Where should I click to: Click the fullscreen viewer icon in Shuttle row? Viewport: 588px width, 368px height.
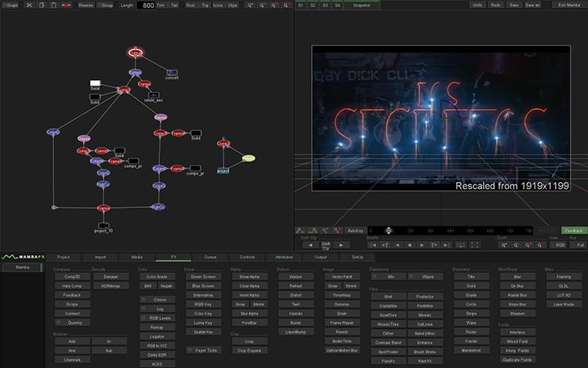474,245
